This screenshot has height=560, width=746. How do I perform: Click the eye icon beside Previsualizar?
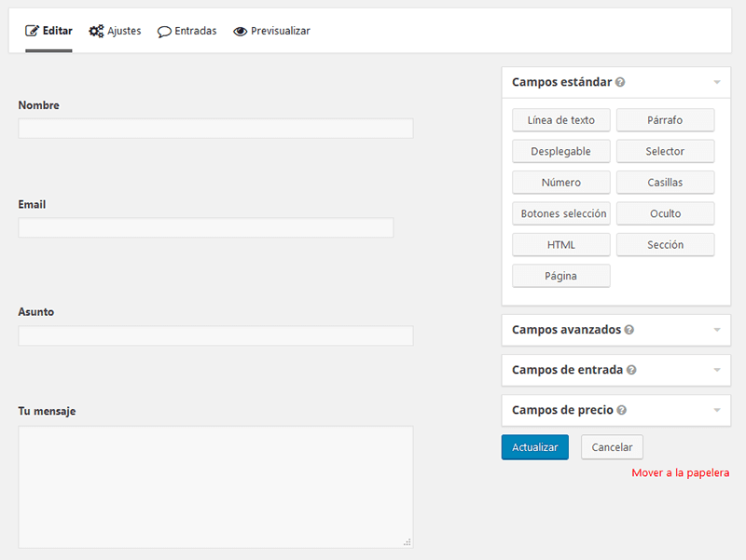pos(239,31)
